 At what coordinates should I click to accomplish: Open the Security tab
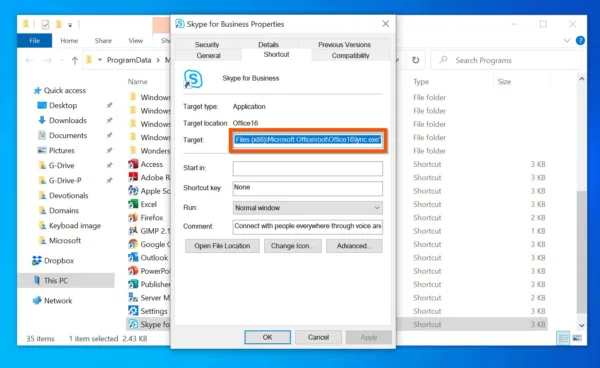207,44
